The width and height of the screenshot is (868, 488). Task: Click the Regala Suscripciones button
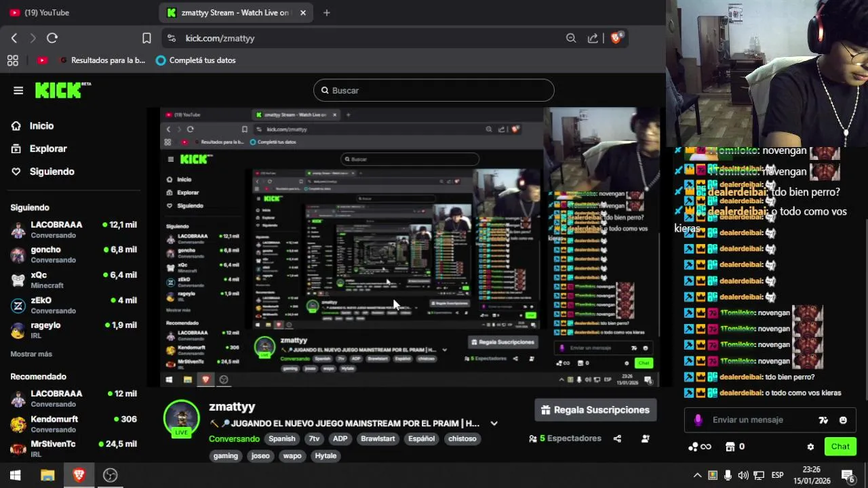click(595, 410)
